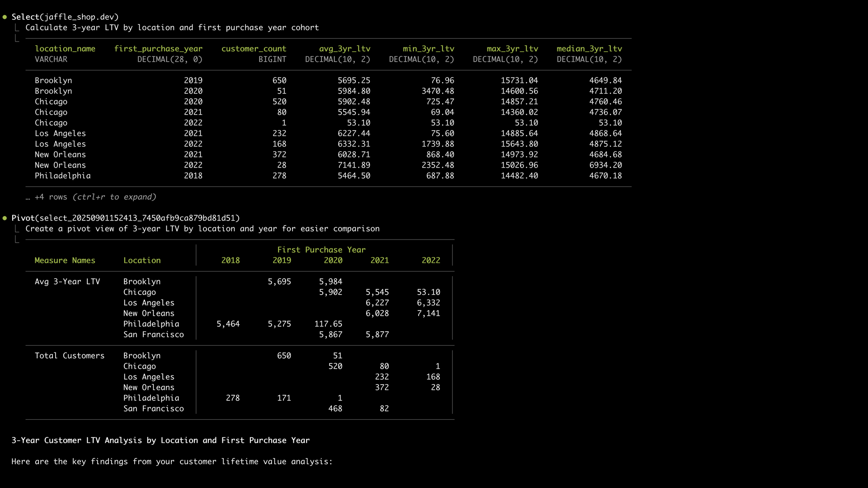The width and height of the screenshot is (868, 488).
Task: Click the max_3yr_ltv column header
Action: [x=512, y=49]
